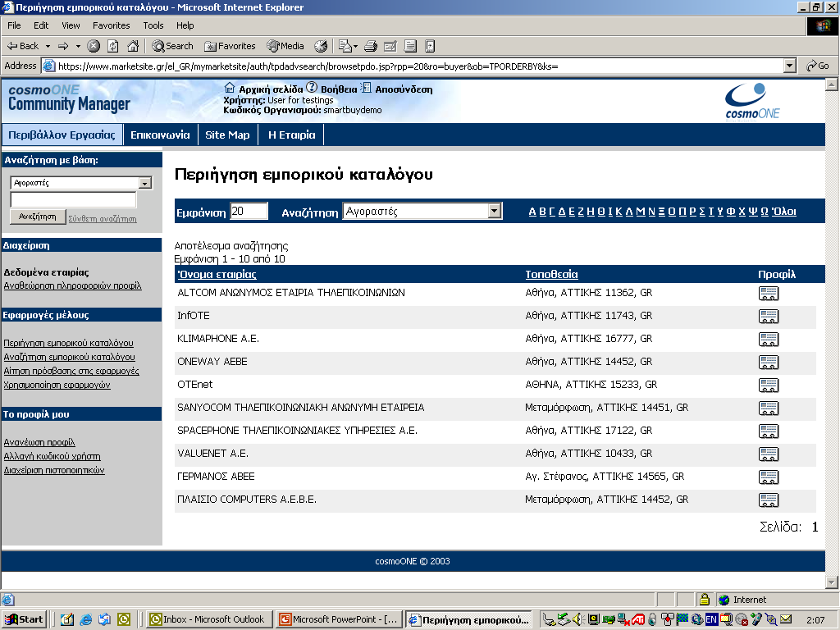Open the Edit menu
This screenshot has height=630, width=840.
point(41,25)
